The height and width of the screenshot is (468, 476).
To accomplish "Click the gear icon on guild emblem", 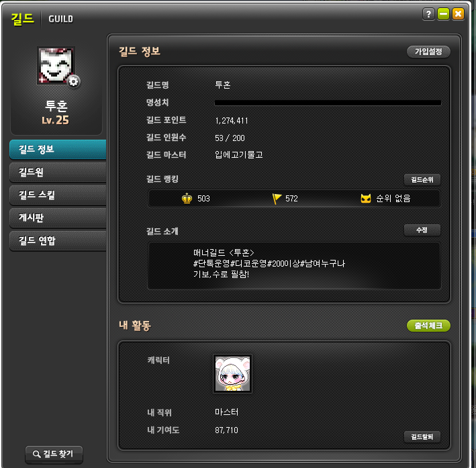I will point(73,81).
